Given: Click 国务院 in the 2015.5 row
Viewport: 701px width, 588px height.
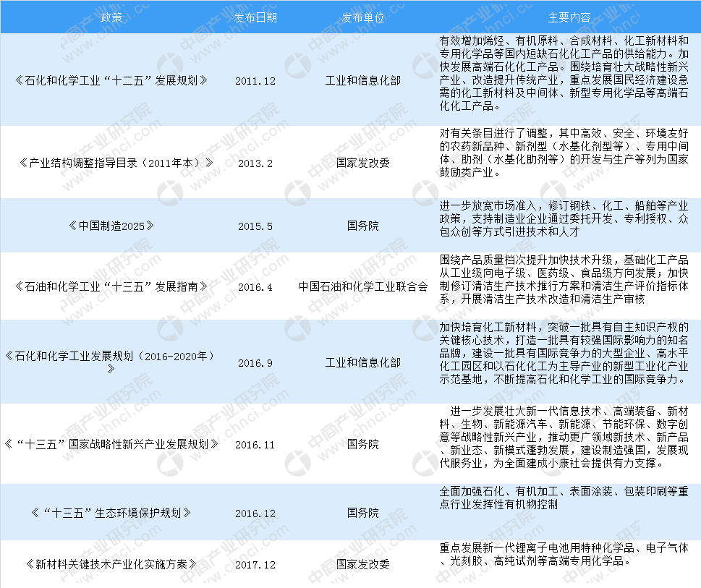Looking at the screenshot, I should tap(363, 226).
